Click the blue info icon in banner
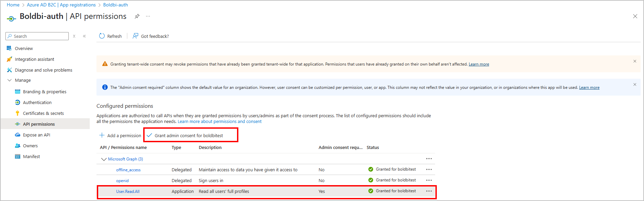The height and width of the screenshot is (201, 644). [x=105, y=87]
